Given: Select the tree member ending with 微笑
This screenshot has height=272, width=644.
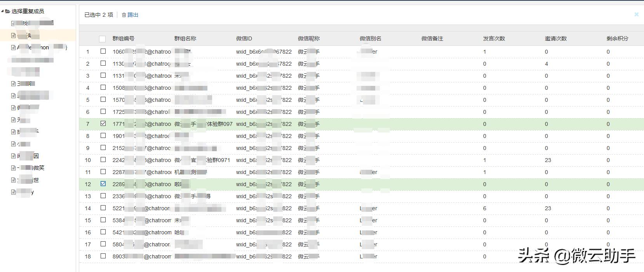Looking at the screenshot, I should click(31, 168).
